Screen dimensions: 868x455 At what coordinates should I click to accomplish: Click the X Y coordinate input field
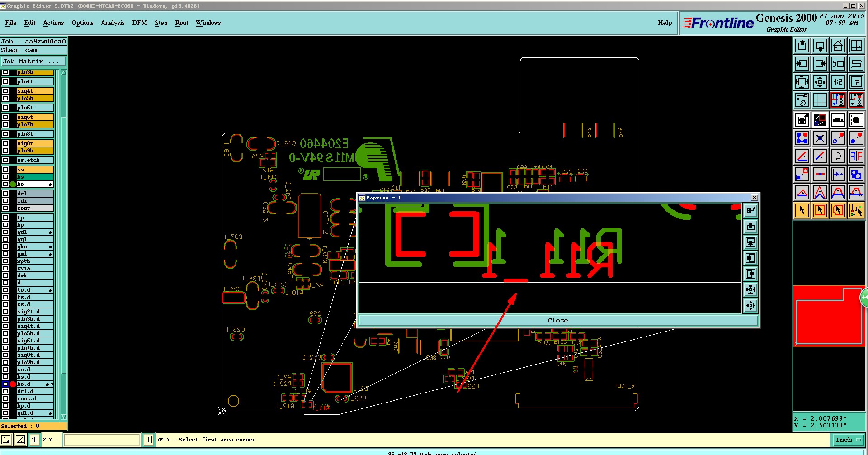[x=102, y=440]
